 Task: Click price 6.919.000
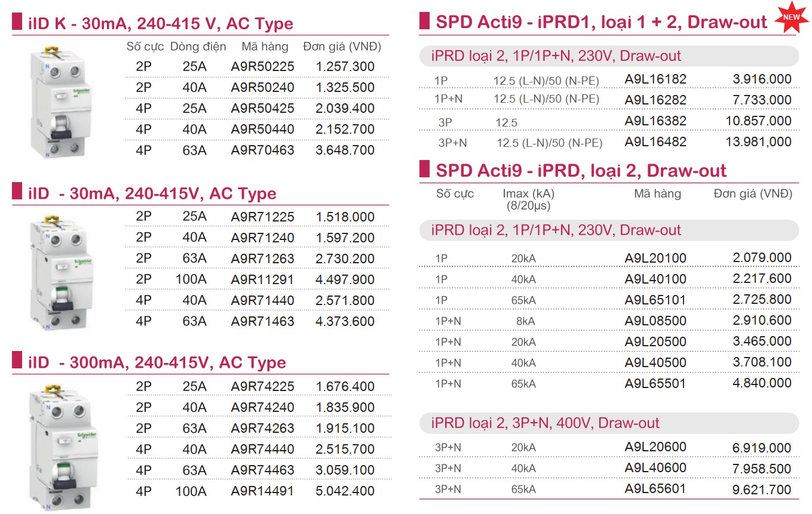[x=762, y=448]
